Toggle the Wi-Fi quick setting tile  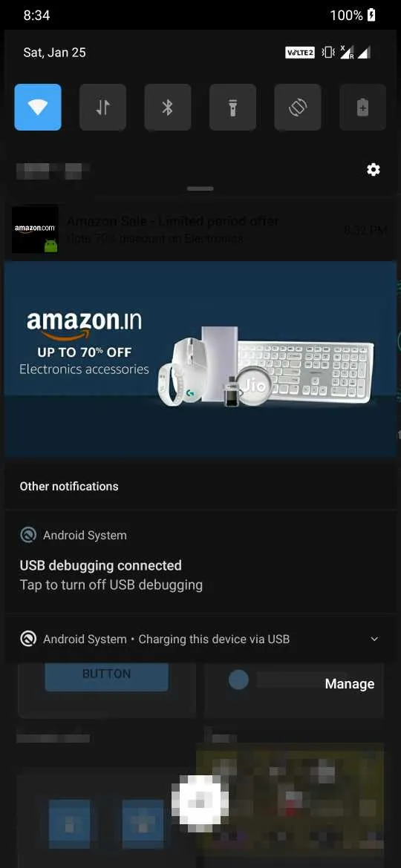click(38, 108)
